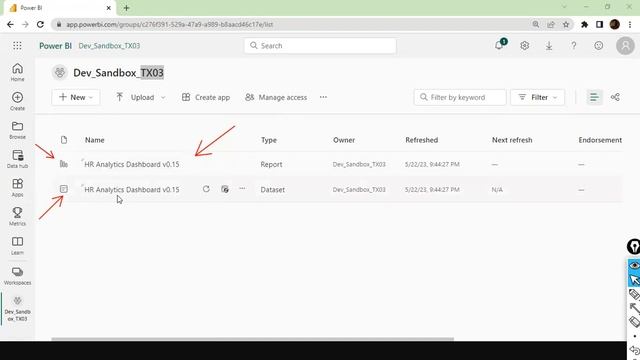Viewport: 640px width, 360px height.
Task: Open Workspaces in the sidebar
Action: pos(17,276)
